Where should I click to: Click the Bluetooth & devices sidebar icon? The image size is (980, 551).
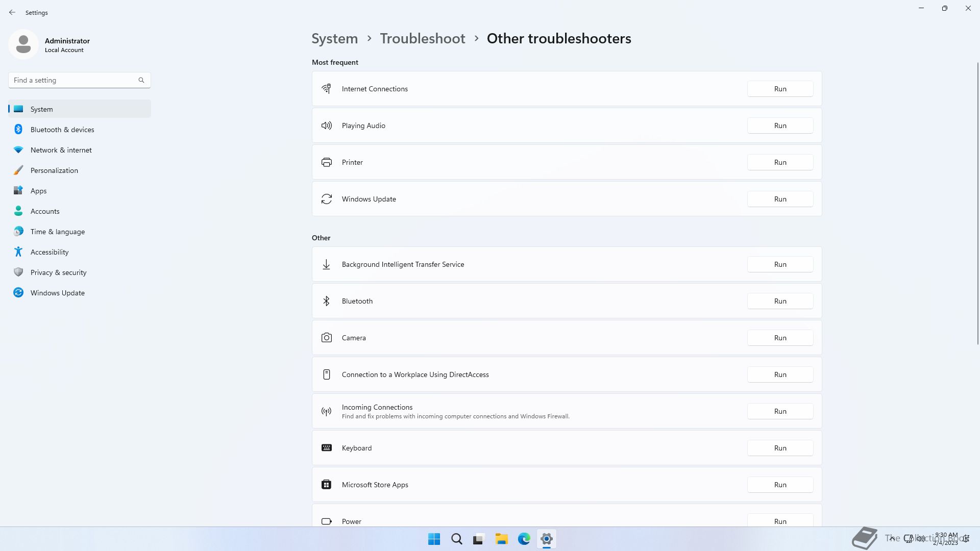tap(18, 130)
